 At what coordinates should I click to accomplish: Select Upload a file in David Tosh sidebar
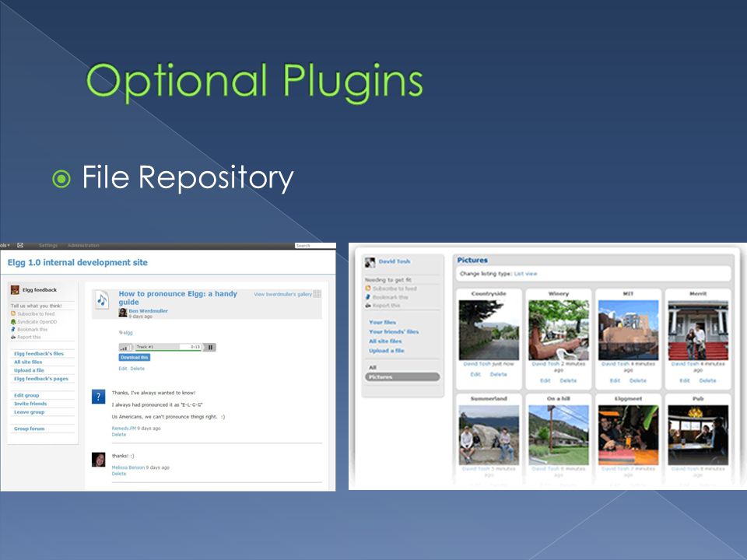tap(387, 351)
